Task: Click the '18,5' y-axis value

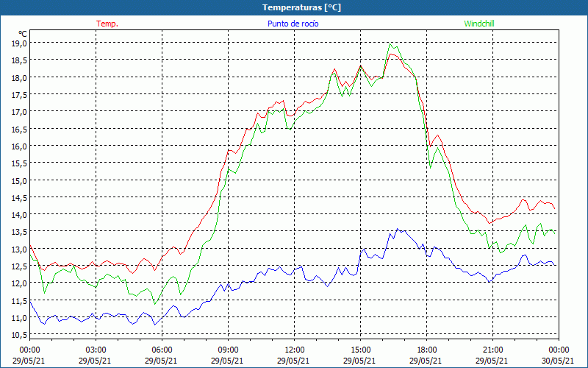Action: 19,60
